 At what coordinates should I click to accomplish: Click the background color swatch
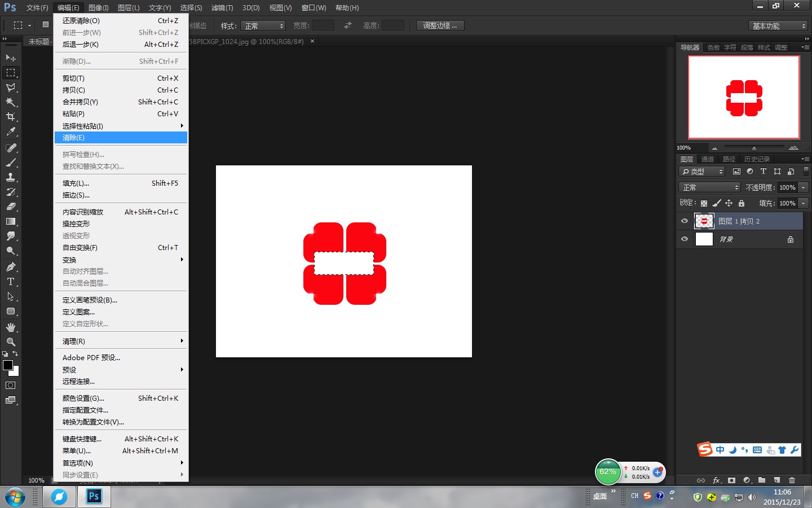pyautogui.click(x=16, y=372)
